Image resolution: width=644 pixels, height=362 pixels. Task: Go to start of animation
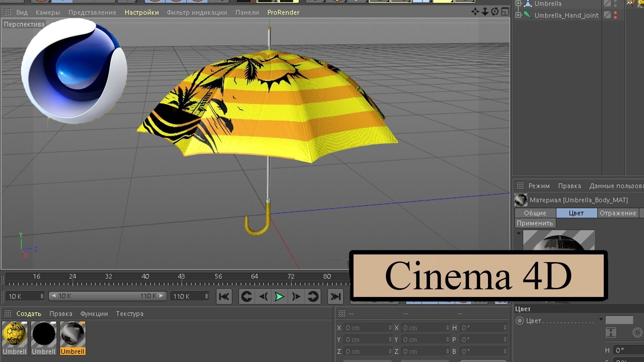point(224,297)
